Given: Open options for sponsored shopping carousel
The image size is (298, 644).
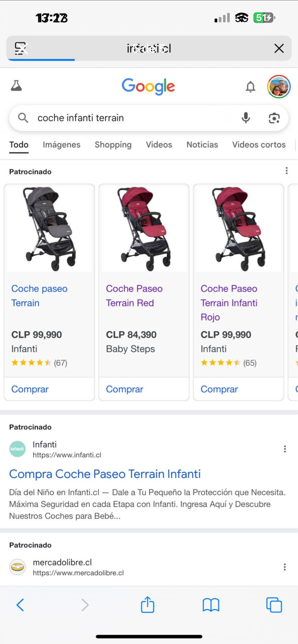Looking at the screenshot, I should coord(286,171).
